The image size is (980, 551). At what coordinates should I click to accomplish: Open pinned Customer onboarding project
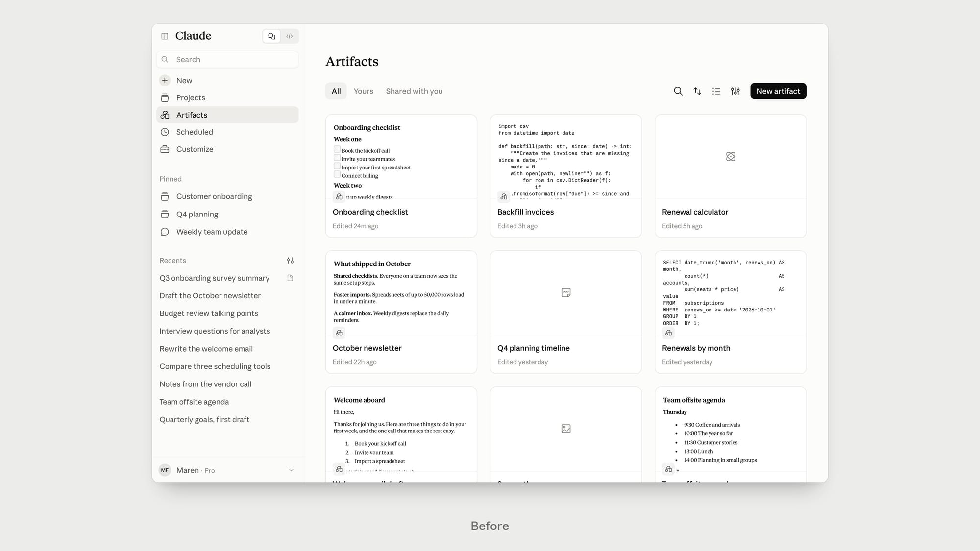(227, 196)
